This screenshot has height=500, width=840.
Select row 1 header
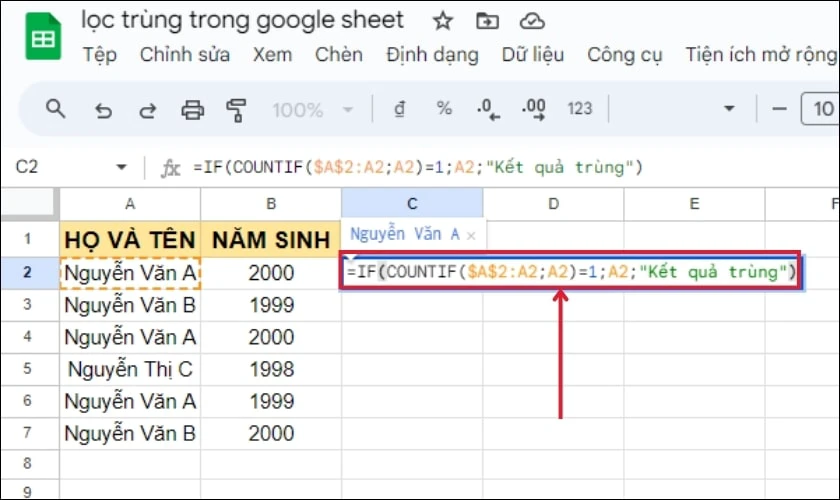29,239
